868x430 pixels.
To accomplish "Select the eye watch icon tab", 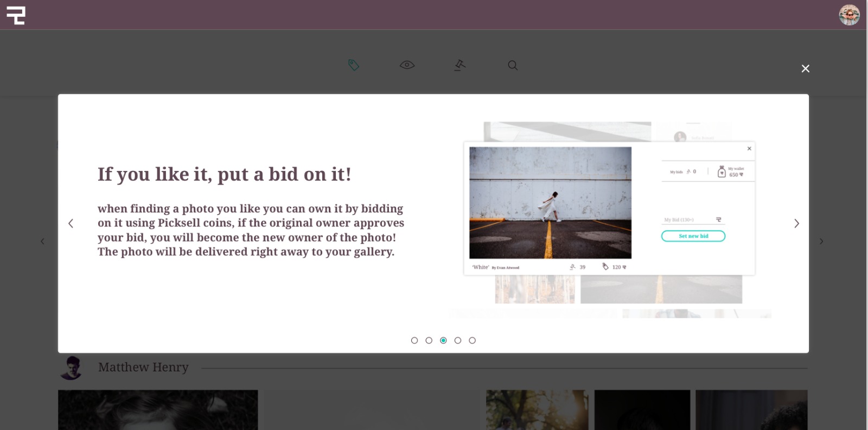I will click(407, 65).
